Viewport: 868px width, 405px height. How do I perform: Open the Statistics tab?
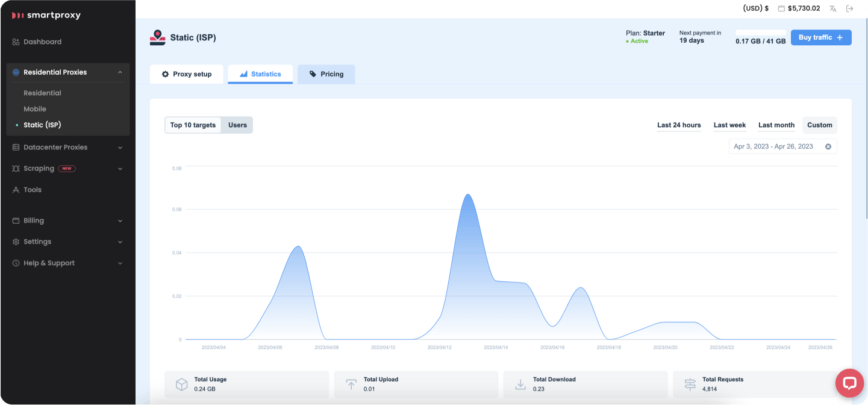(x=260, y=74)
